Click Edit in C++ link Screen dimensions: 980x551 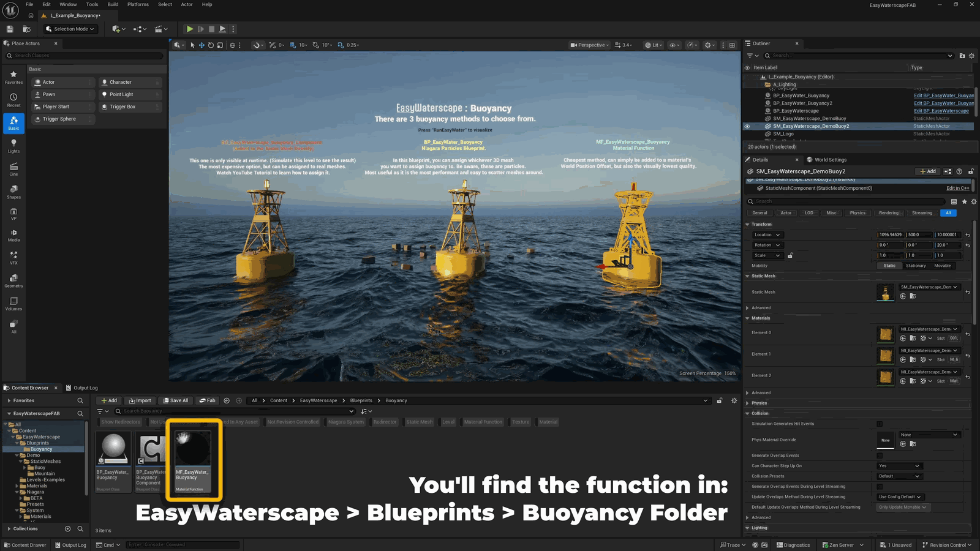(x=957, y=189)
